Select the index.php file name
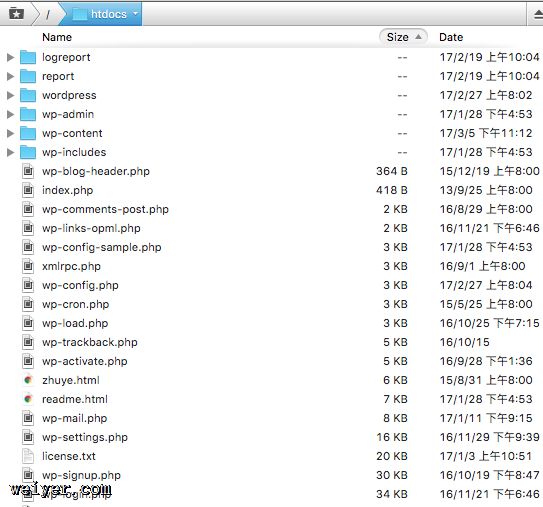The height and width of the screenshot is (507, 543). (x=68, y=190)
